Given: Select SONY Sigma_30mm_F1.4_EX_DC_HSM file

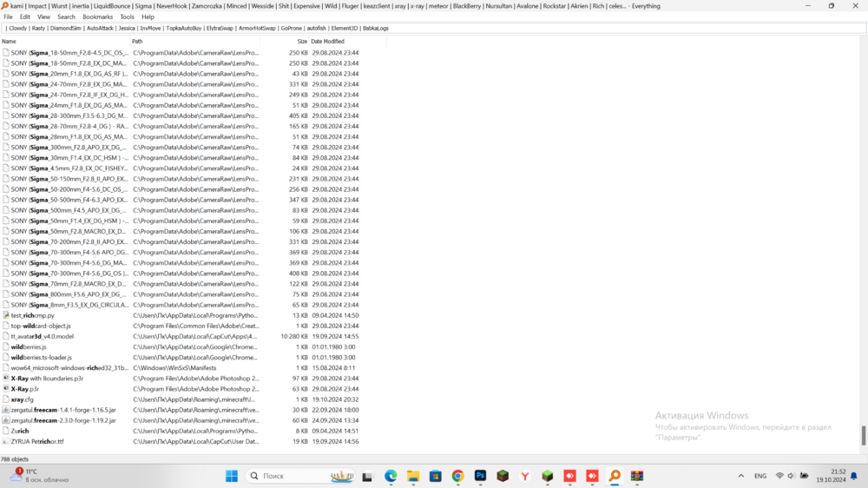Looking at the screenshot, I should 69,158.
